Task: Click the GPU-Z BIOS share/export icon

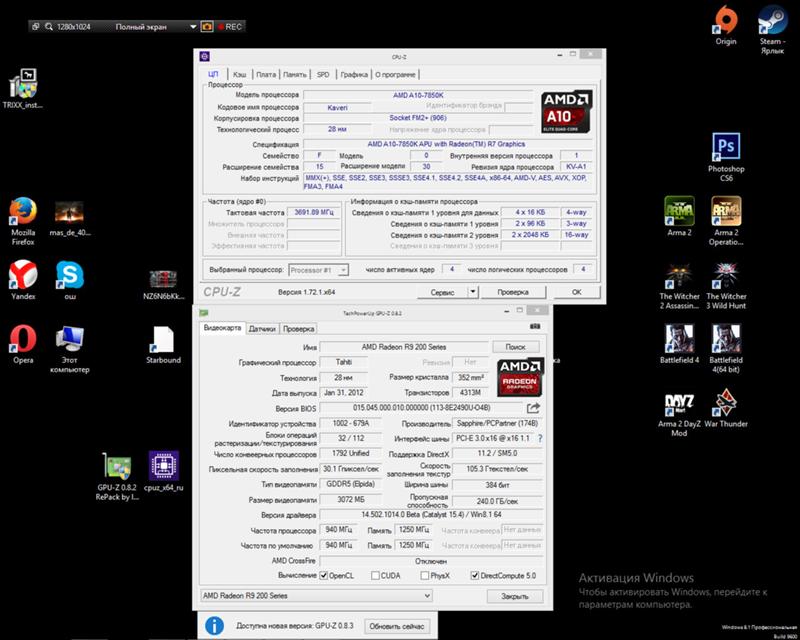Action: click(534, 408)
